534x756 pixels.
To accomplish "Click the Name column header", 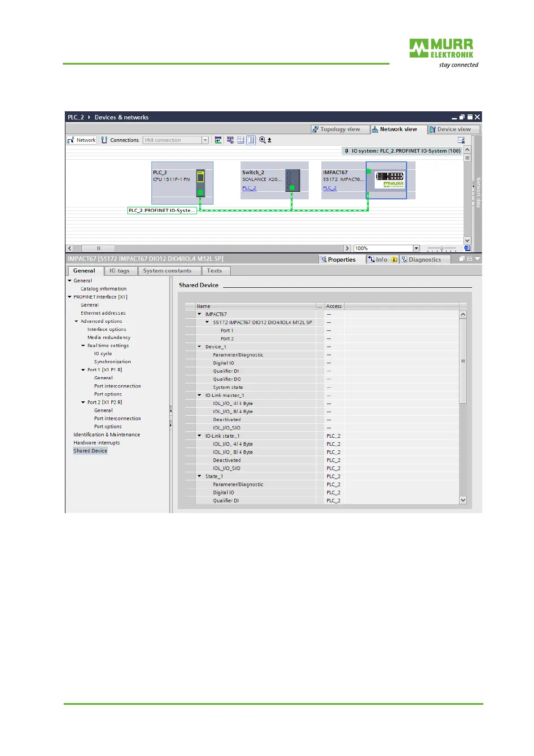I will (256, 306).
